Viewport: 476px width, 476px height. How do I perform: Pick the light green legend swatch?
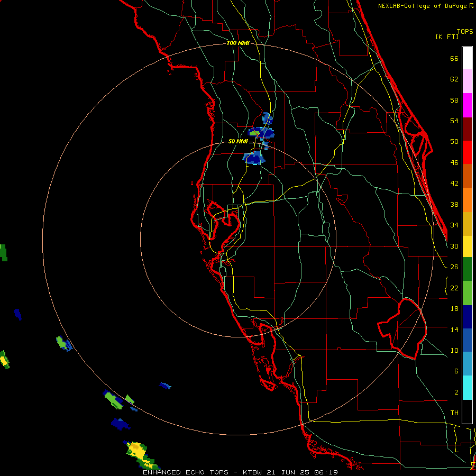tap(467, 293)
